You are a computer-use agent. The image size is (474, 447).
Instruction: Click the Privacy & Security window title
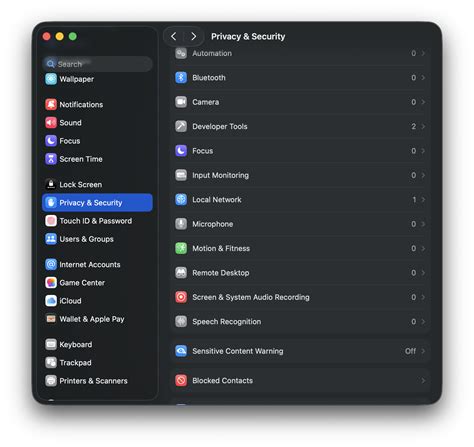pos(248,36)
